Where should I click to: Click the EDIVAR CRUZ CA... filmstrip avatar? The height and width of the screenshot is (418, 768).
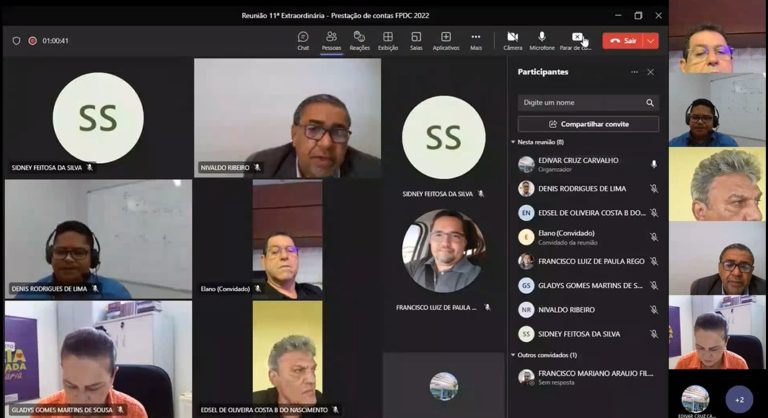point(696,399)
